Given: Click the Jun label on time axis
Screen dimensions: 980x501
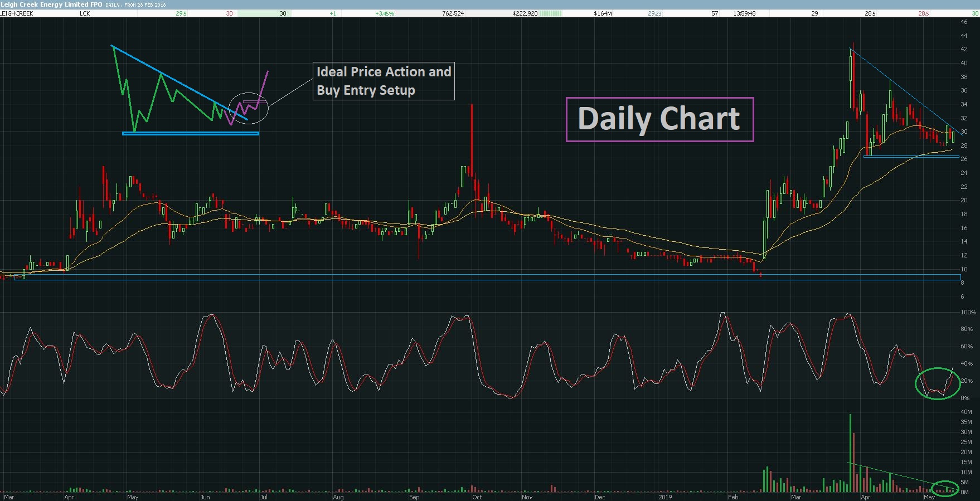Looking at the screenshot, I should coord(205,497).
